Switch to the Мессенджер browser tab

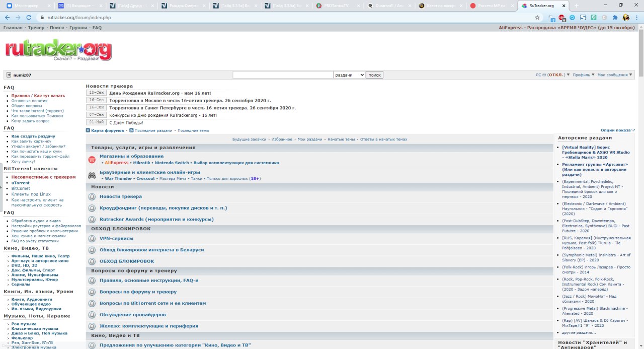(26, 6)
